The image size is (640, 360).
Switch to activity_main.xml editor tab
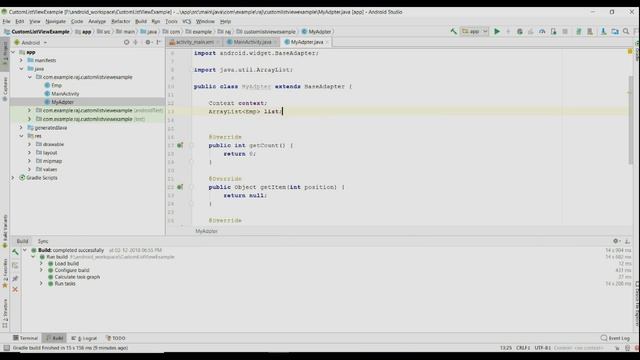tap(195, 42)
